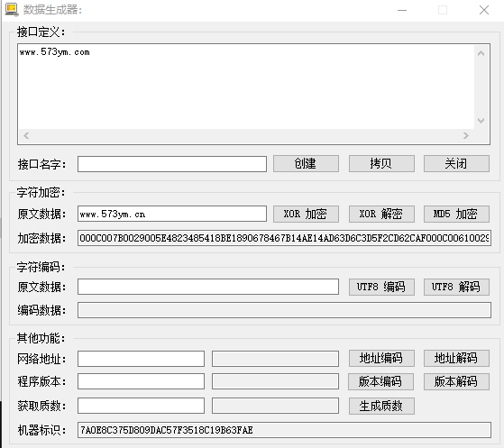Screen dimensions: 504x448
Task: Click the UTF8 解码 button
Action: (456, 287)
